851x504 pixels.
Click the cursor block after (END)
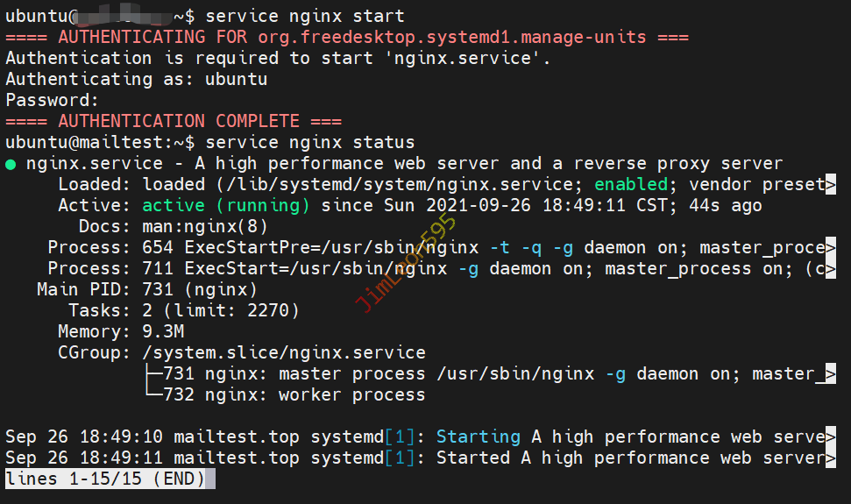tap(210, 479)
